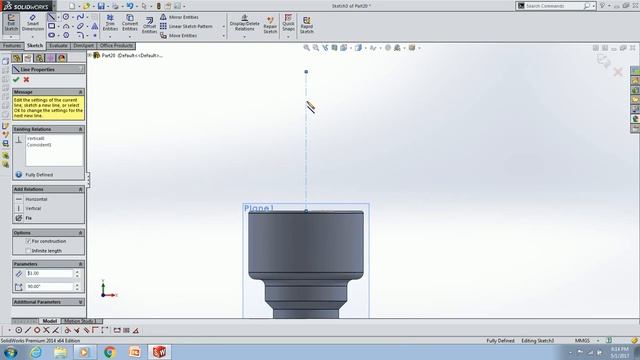The width and height of the screenshot is (640, 360).
Task: Open Display/Delete Relations dropdown arrow
Action: [244, 37]
